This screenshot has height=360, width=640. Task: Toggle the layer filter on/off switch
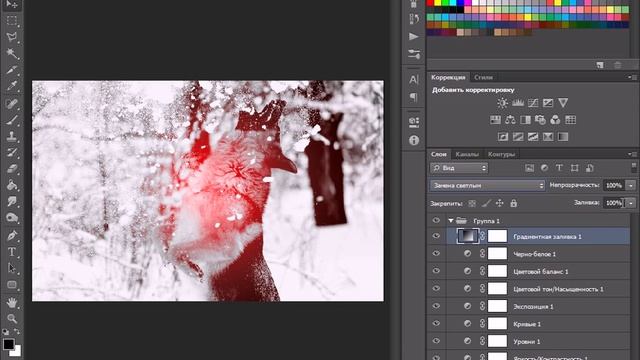tap(633, 167)
